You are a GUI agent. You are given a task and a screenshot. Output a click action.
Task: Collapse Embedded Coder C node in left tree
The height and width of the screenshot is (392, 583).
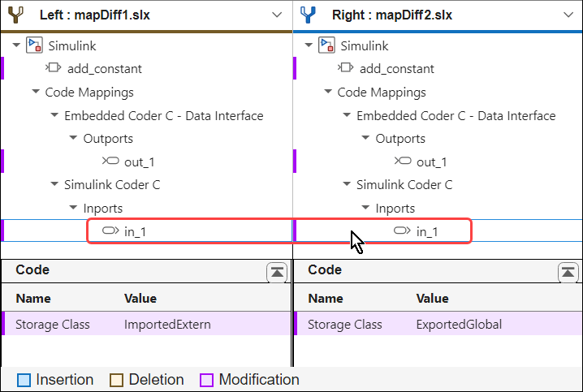[x=55, y=116]
